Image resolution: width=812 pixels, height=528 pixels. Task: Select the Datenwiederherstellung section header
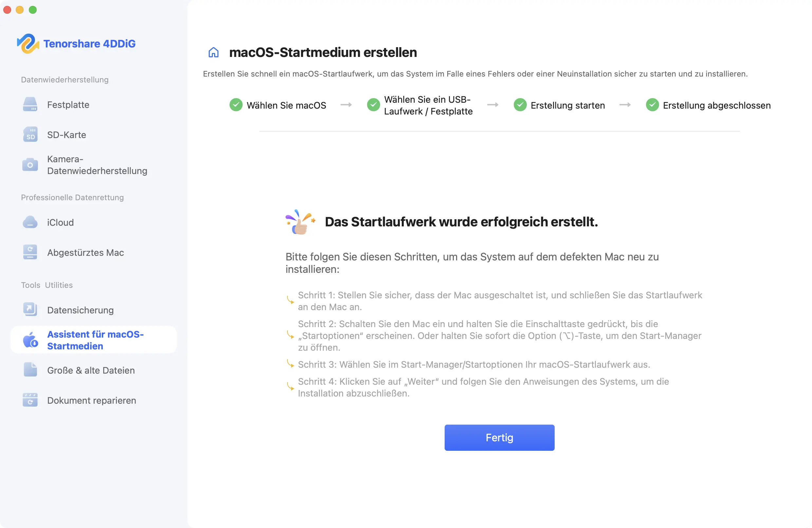pyautogui.click(x=65, y=79)
